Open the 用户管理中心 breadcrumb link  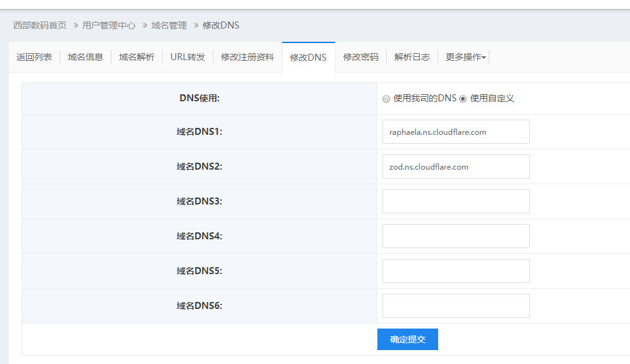[109, 25]
